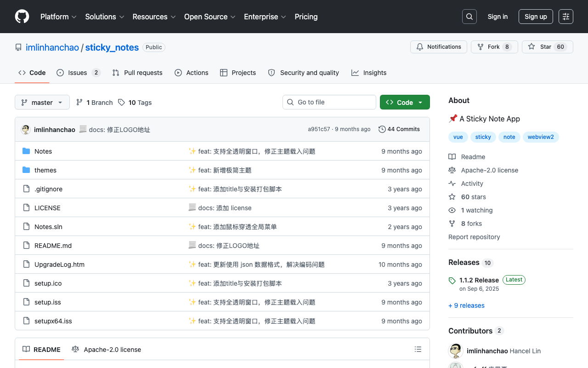The image size is (588, 368).
Task: Star the sticky_notes repository
Action: 548,47
